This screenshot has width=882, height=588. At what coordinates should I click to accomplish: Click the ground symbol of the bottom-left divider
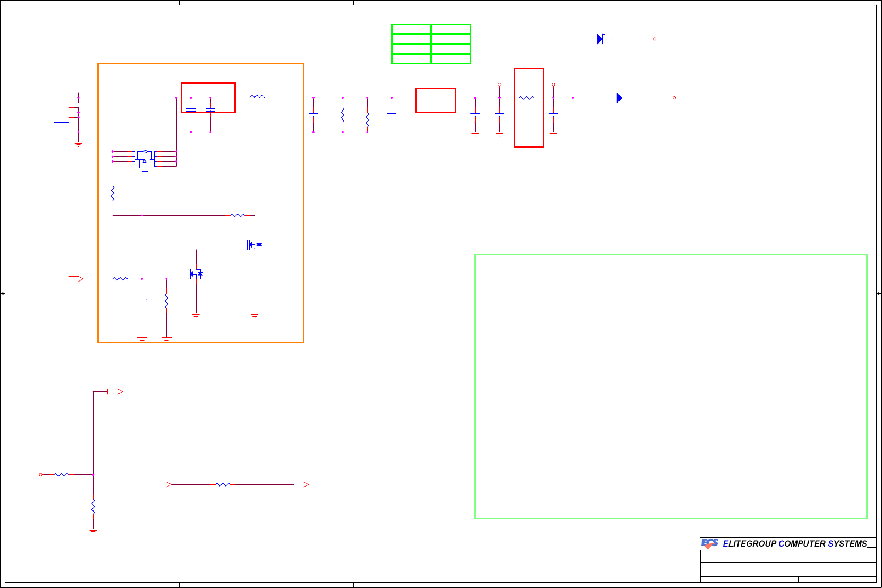click(93, 530)
